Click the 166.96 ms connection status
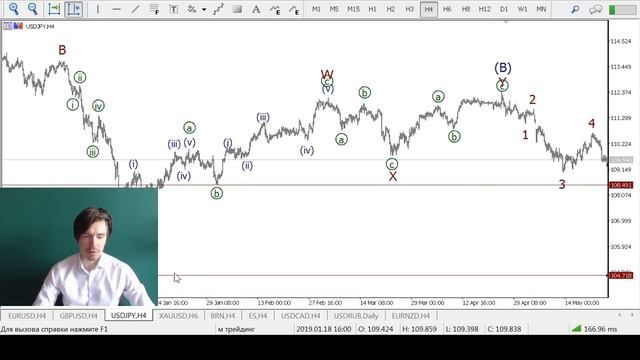The image size is (640, 360). coord(594,329)
